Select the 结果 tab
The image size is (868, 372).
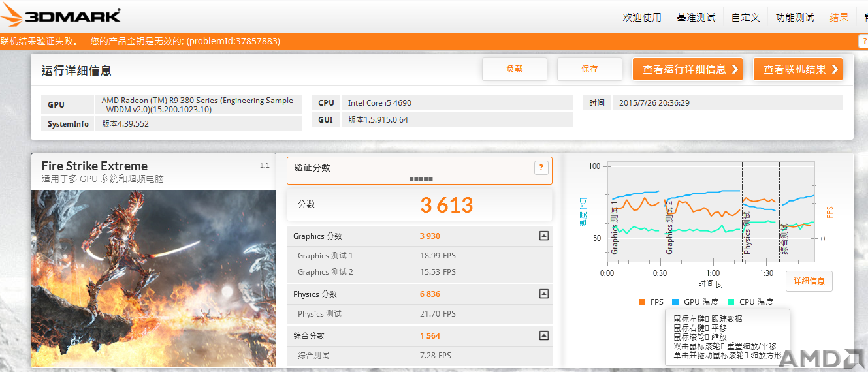(839, 18)
